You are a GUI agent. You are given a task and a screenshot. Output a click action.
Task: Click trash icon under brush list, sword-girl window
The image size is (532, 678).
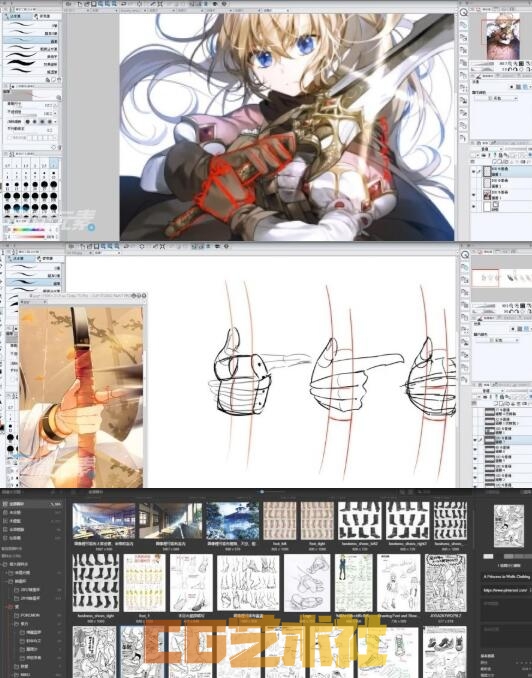pos(58,80)
